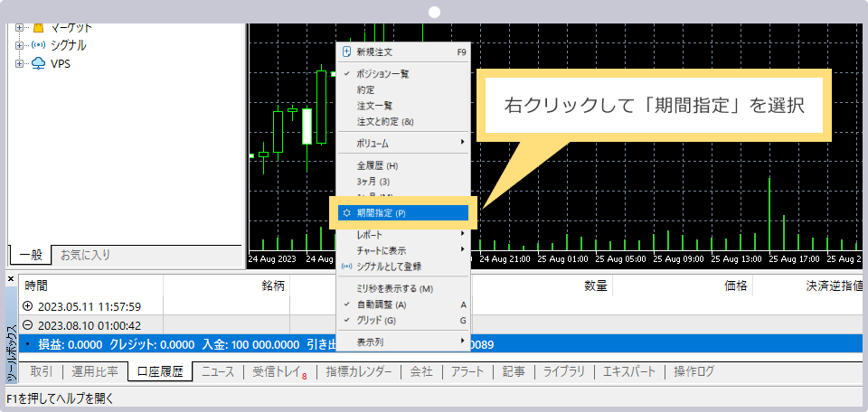Open the 会社 tab
This screenshot has width=868, height=412.
pyautogui.click(x=421, y=371)
